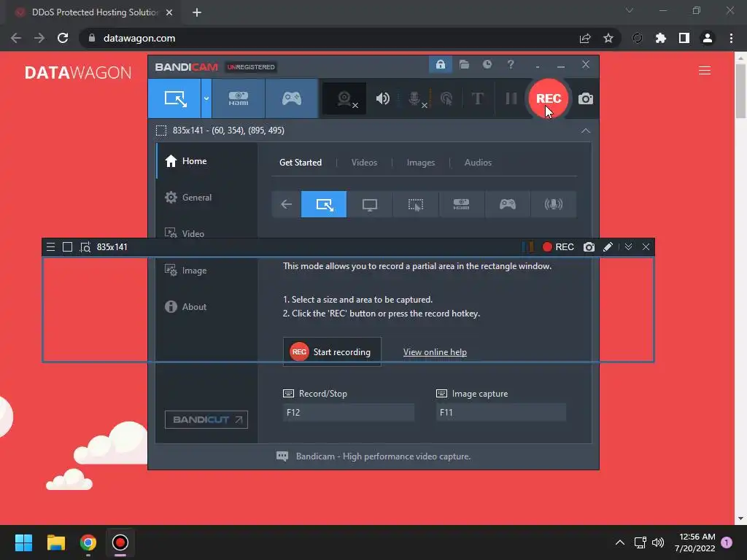747x560 pixels.
Task: Click Record/Stop hotkey field F12
Action: pos(348,413)
